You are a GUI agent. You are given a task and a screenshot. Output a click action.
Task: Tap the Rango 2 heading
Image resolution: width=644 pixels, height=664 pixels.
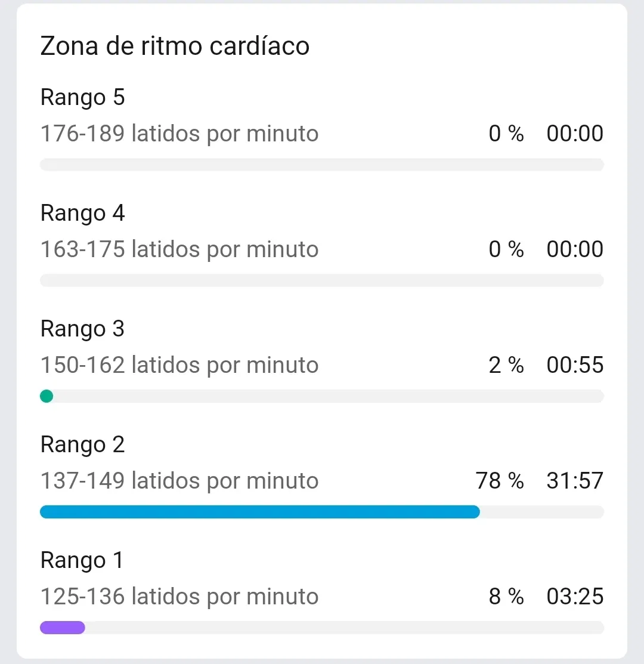(82, 444)
